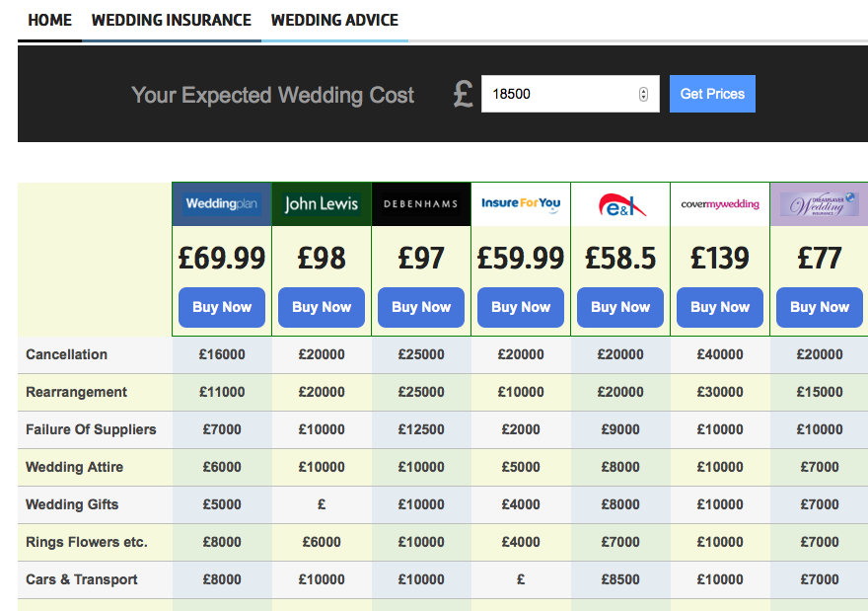
Task: Click Debenhams £25000 Cancellation value
Action: pyautogui.click(x=421, y=354)
